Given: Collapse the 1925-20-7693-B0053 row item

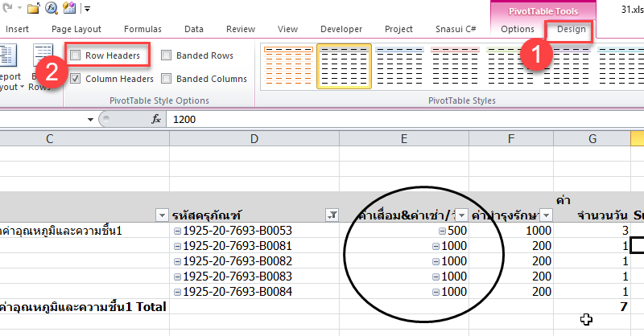Looking at the screenshot, I should click(x=177, y=232).
